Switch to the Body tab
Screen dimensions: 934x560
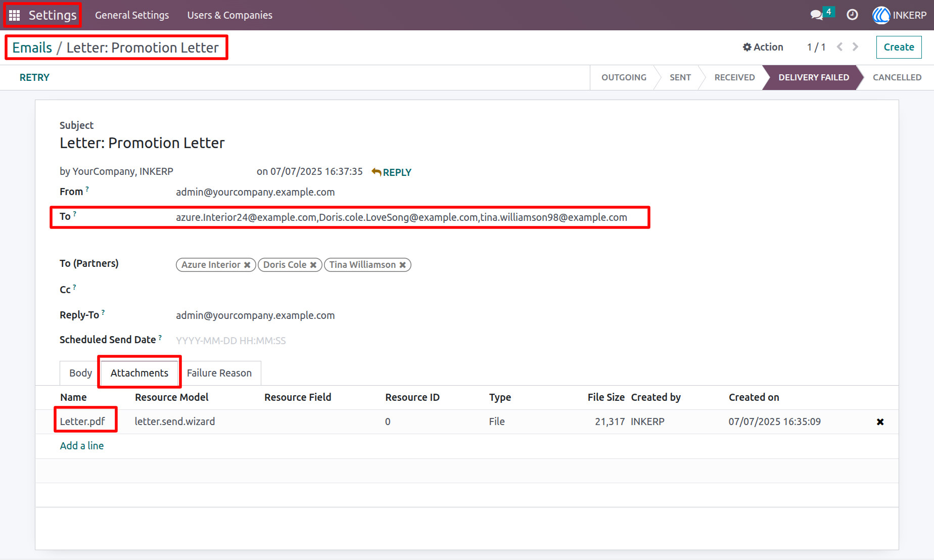tap(80, 373)
